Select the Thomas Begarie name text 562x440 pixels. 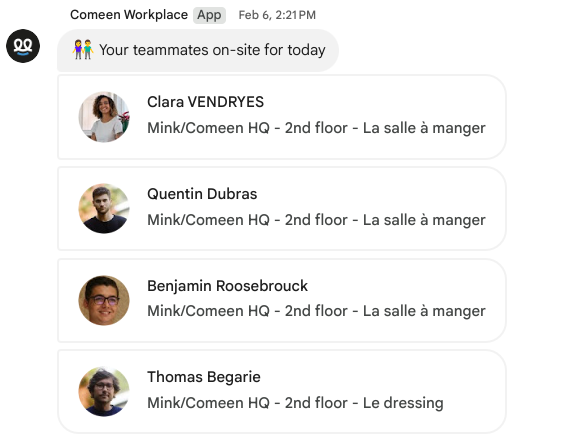click(x=204, y=377)
